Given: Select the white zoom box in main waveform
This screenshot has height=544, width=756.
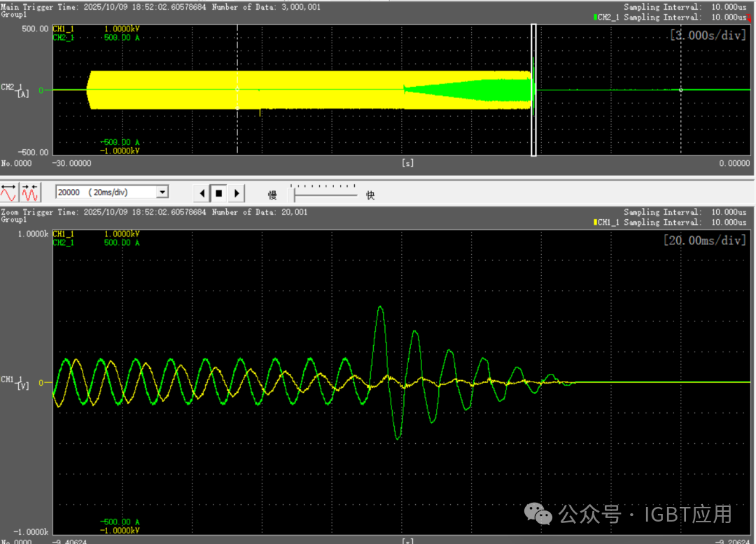Looking at the screenshot, I should (533, 90).
